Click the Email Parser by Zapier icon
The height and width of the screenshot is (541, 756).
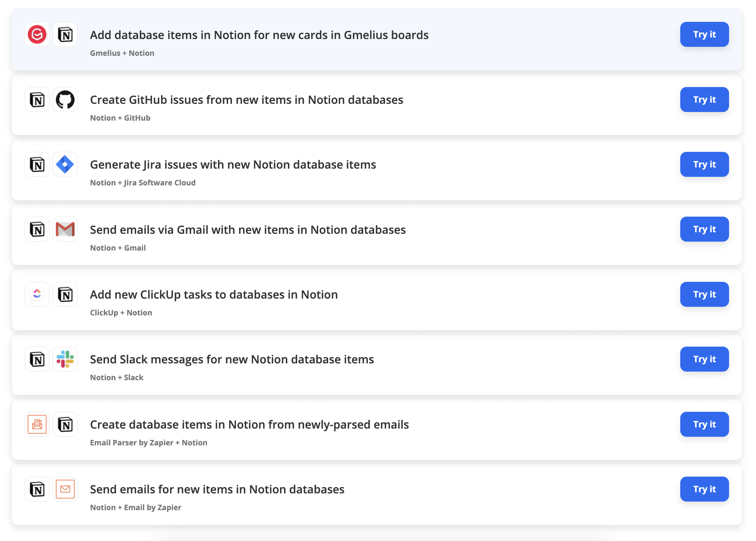tap(37, 424)
